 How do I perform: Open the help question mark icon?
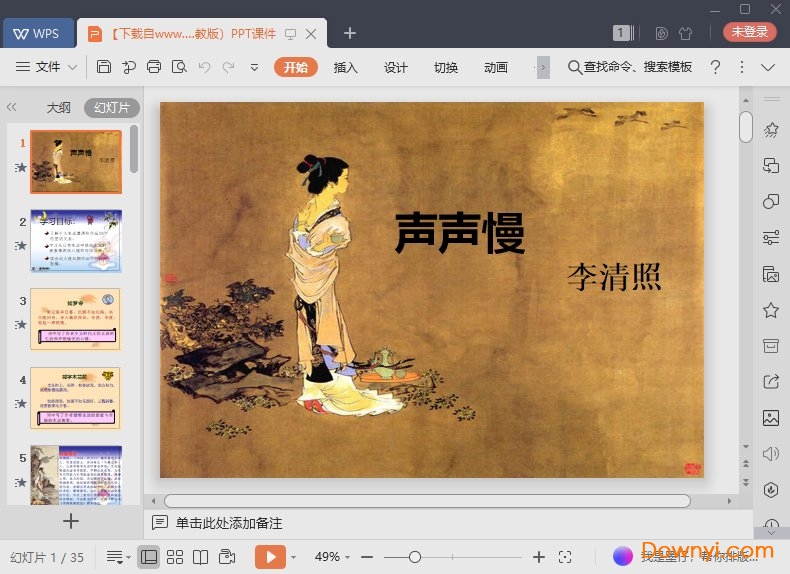[715, 67]
